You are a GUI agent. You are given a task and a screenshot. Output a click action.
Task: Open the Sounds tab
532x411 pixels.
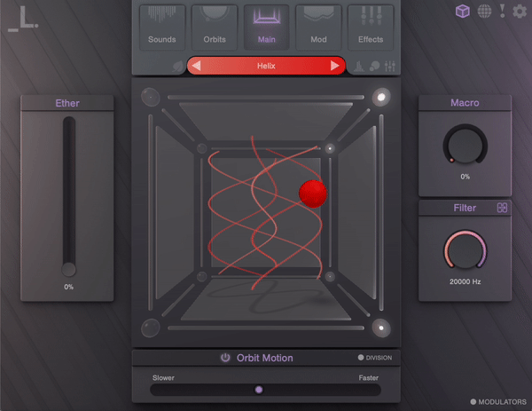pyautogui.click(x=162, y=28)
